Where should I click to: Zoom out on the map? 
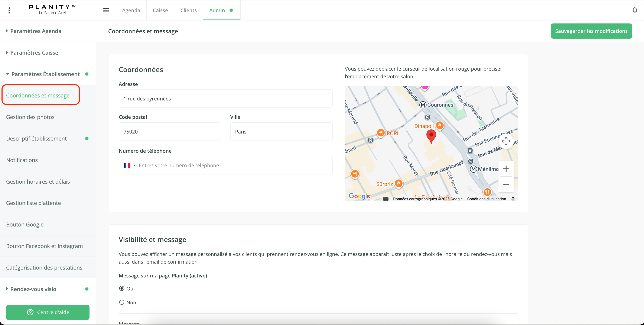pos(506,184)
